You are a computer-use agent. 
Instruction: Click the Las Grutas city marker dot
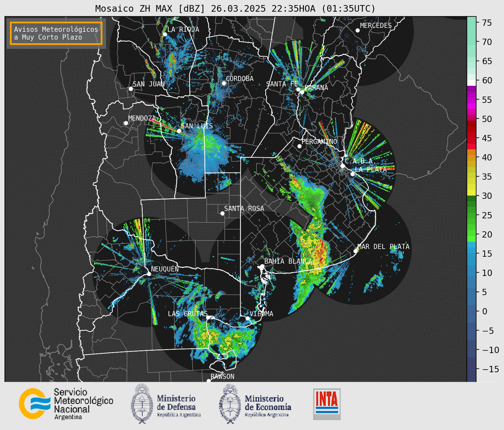[208, 317]
